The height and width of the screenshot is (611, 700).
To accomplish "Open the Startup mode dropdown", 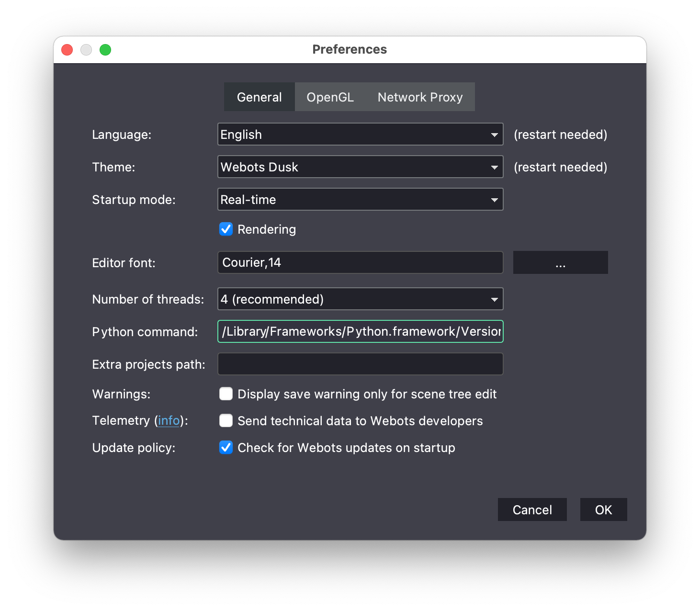I will 360,200.
